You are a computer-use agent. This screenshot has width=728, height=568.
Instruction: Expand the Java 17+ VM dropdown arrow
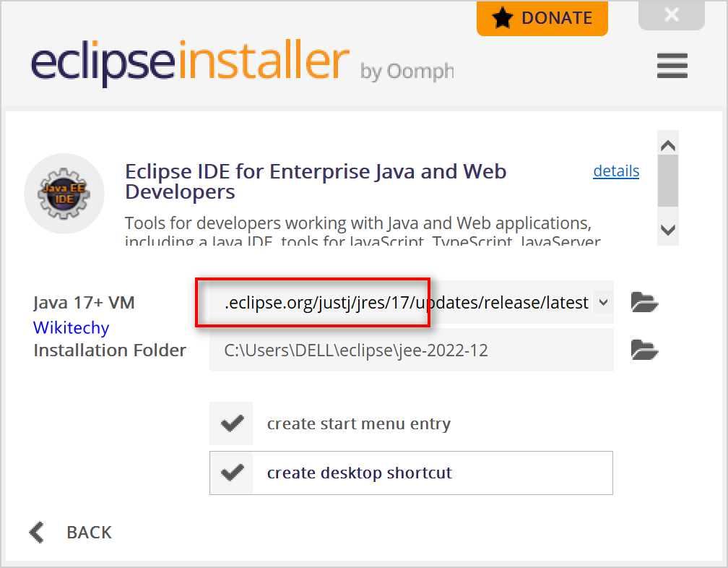(x=603, y=302)
